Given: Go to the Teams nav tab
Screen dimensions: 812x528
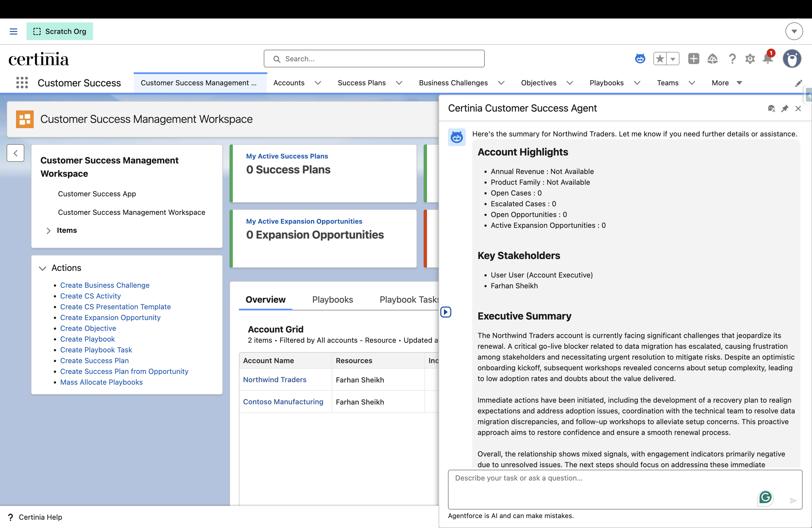Looking at the screenshot, I should (x=668, y=83).
